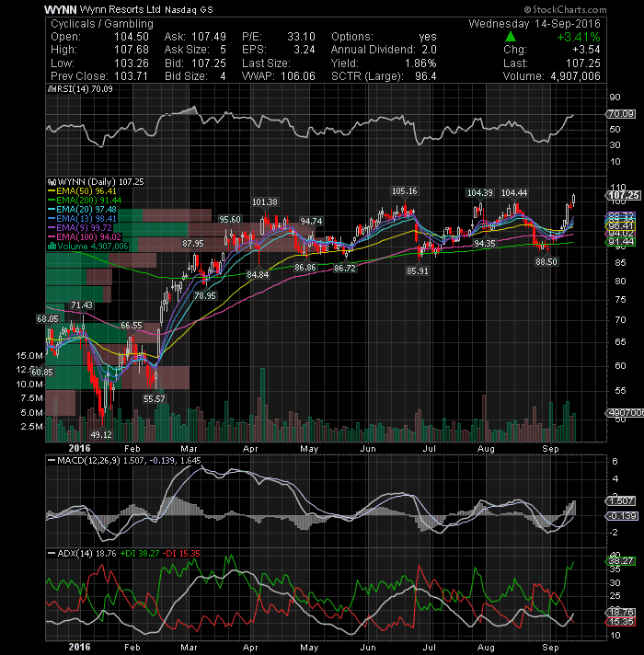Image resolution: width=644 pixels, height=655 pixels.
Task: Click the 84.84 trough price label
Action: (258, 275)
